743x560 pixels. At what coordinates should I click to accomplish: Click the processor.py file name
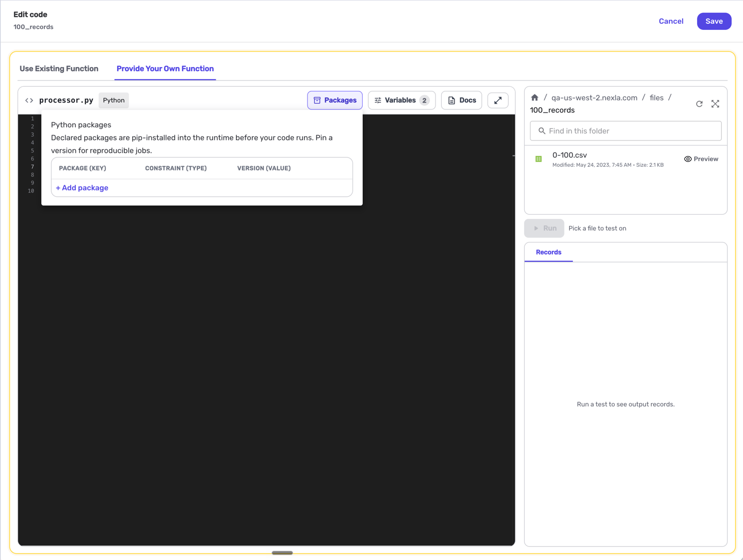click(x=66, y=100)
